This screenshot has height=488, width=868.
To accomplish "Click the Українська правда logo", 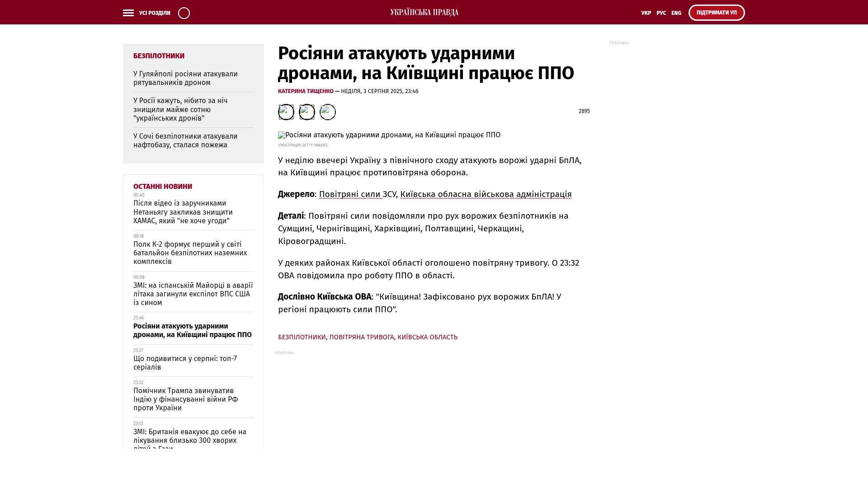I will pos(424,13).
